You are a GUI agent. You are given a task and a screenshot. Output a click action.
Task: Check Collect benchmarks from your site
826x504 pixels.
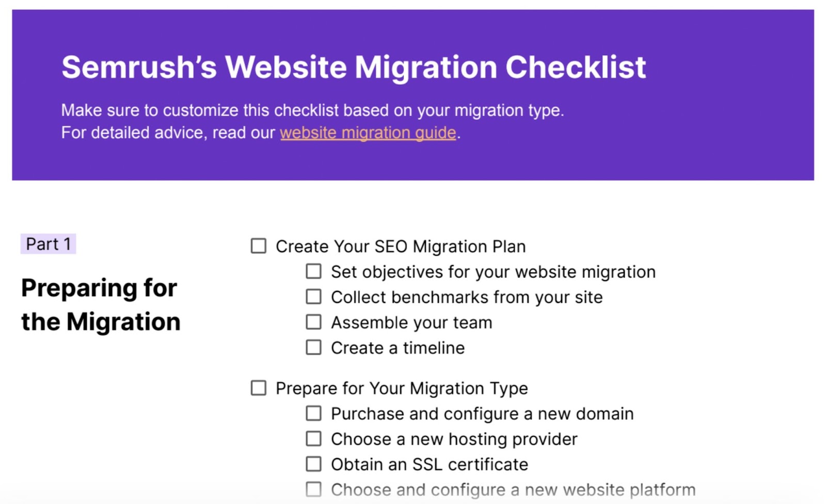(x=313, y=297)
